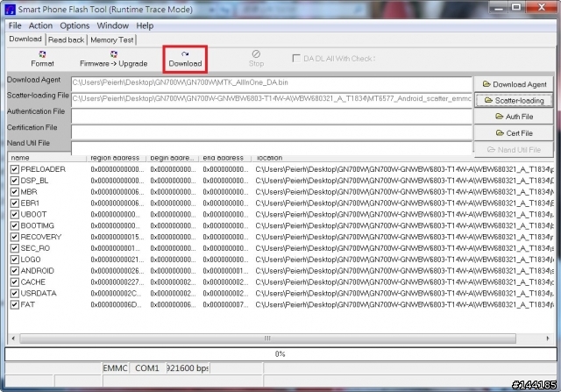Open the File menu
This screenshot has height=392, width=561.
pos(15,25)
